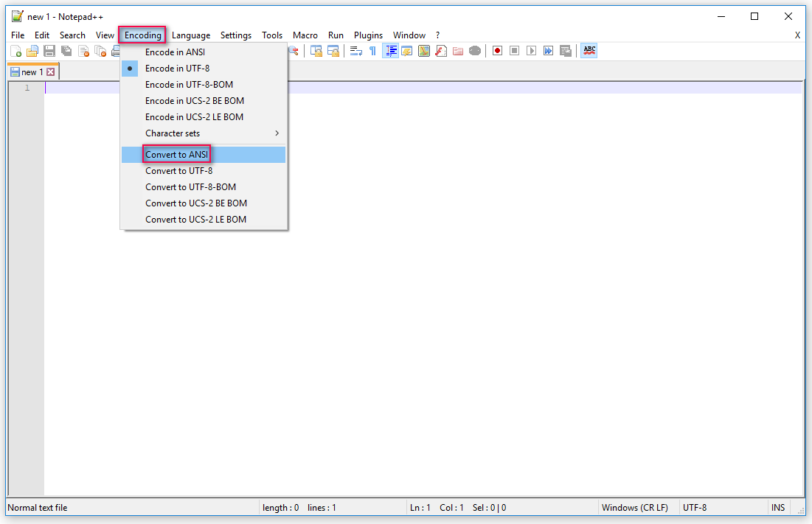Image resolution: width=812 pixels, height=524 pixels.
Task: Click 'UTF-8' encoding in status bar
Action: coord(695,508)
